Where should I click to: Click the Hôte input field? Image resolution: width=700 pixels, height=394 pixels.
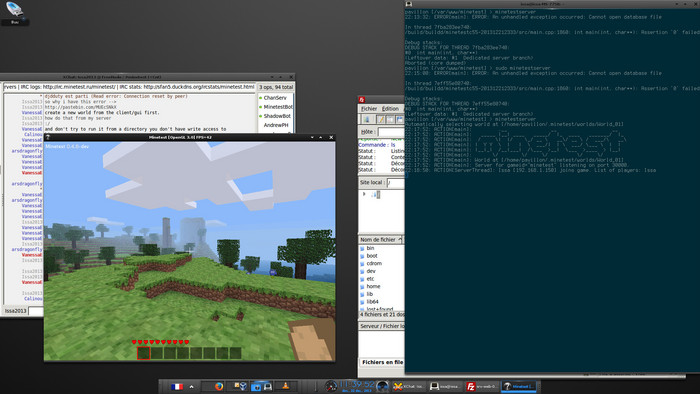point(391,132)
